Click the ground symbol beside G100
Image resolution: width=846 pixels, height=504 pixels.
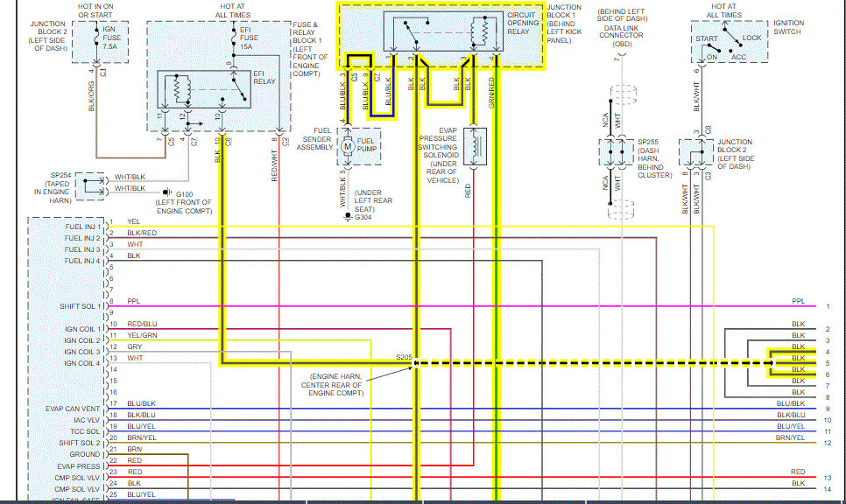[x=168, y=192]
